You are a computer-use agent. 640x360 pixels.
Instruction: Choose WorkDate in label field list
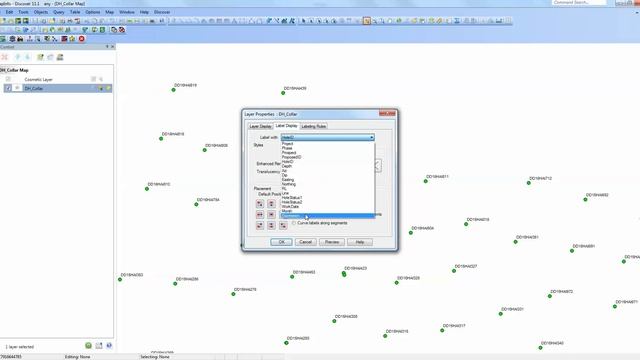(328, 207)
